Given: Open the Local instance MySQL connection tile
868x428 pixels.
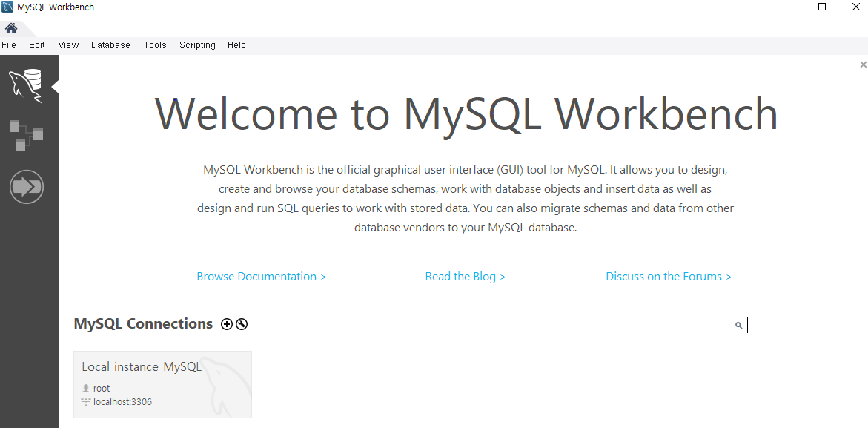Looking at the screenshot, I should coord(163,384).
